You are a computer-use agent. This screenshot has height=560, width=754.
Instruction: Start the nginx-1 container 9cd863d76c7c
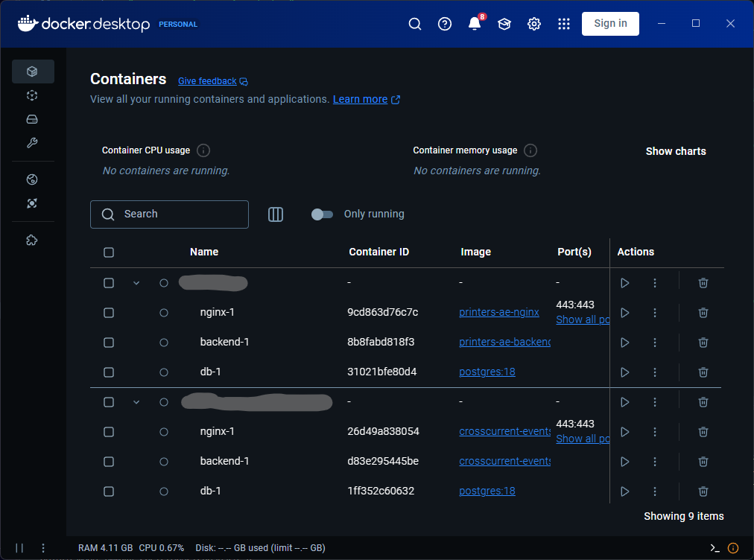624,313
